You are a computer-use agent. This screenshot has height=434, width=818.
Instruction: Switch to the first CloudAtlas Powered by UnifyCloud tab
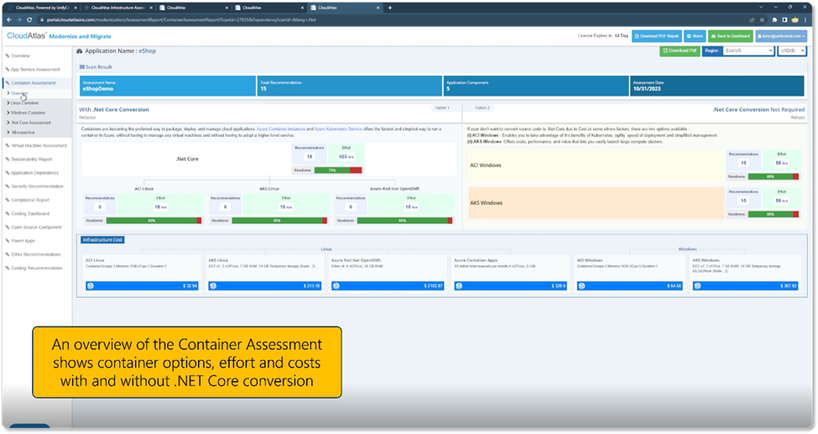[x=43, y=8]
